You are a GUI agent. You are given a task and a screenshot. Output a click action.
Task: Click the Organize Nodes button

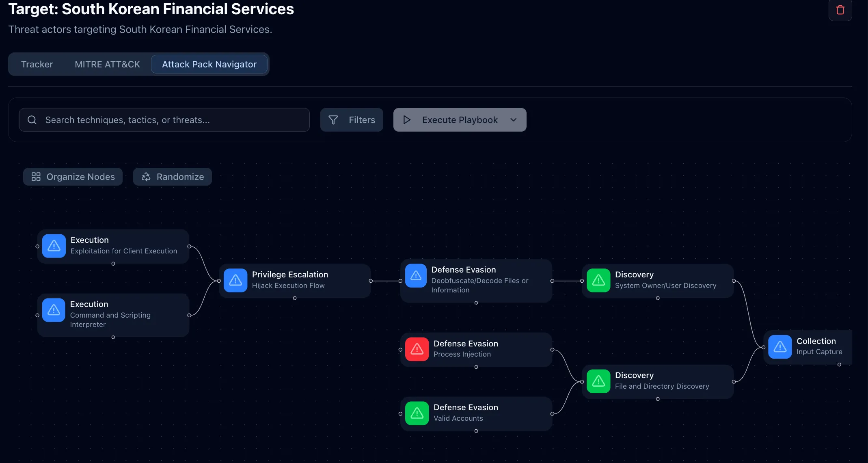(73, 177)
